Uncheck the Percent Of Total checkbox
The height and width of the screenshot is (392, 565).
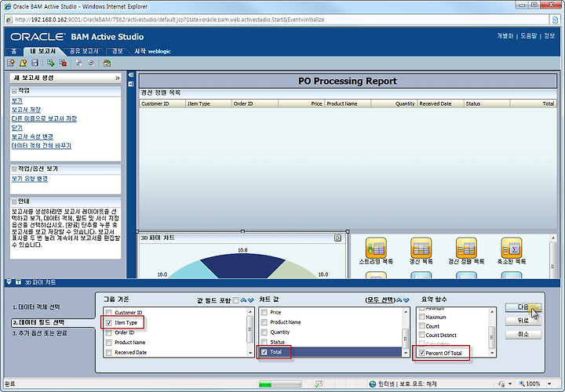pyautogui.click(x=422, y=353)
